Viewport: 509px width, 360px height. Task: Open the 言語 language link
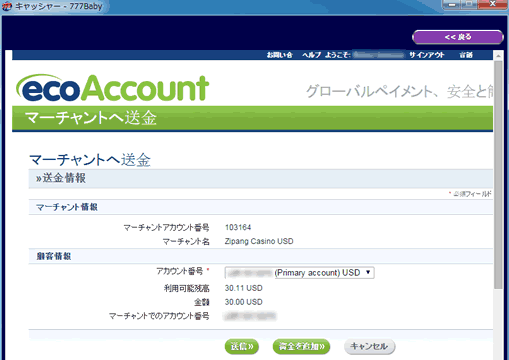(x=466, y=55)
